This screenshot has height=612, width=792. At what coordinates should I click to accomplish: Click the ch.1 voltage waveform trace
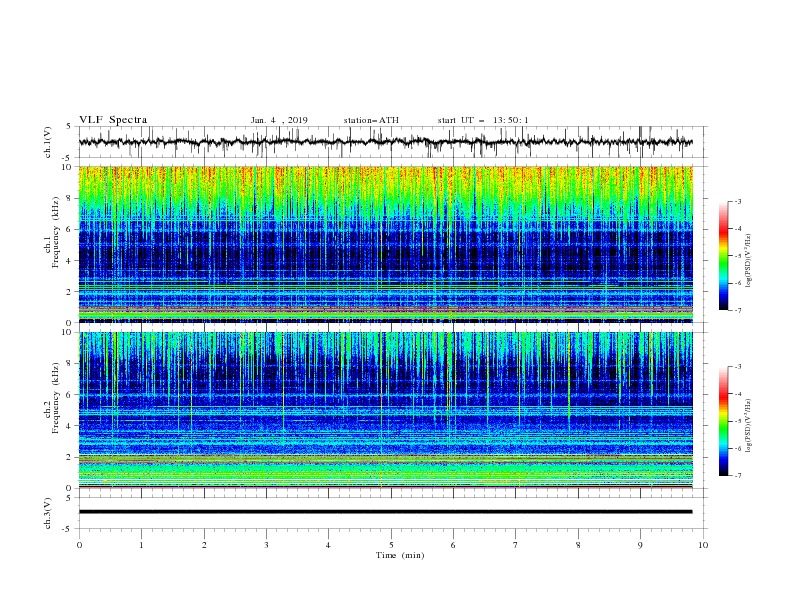pyautogui.click(x=386, y=142)
